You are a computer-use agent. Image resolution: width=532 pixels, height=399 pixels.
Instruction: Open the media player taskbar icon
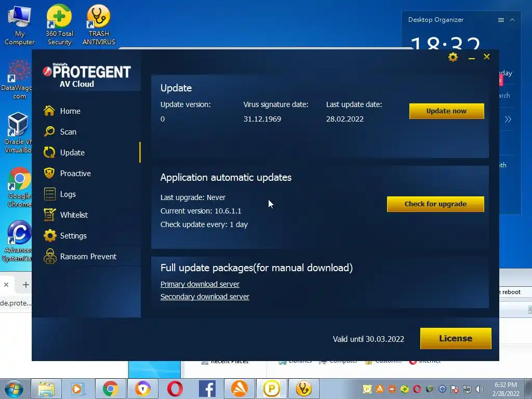(x=78, y=389)
